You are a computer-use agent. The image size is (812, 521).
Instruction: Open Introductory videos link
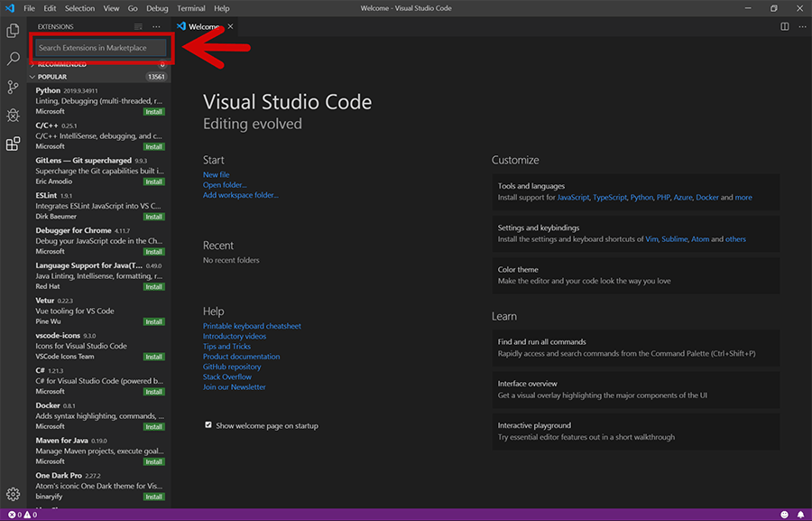point(235,336)
